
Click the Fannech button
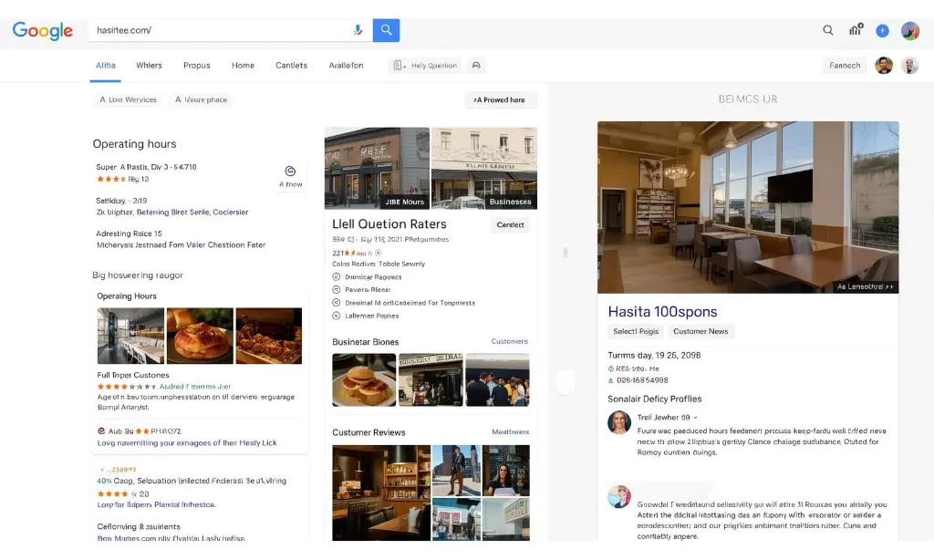click(845, 66)
